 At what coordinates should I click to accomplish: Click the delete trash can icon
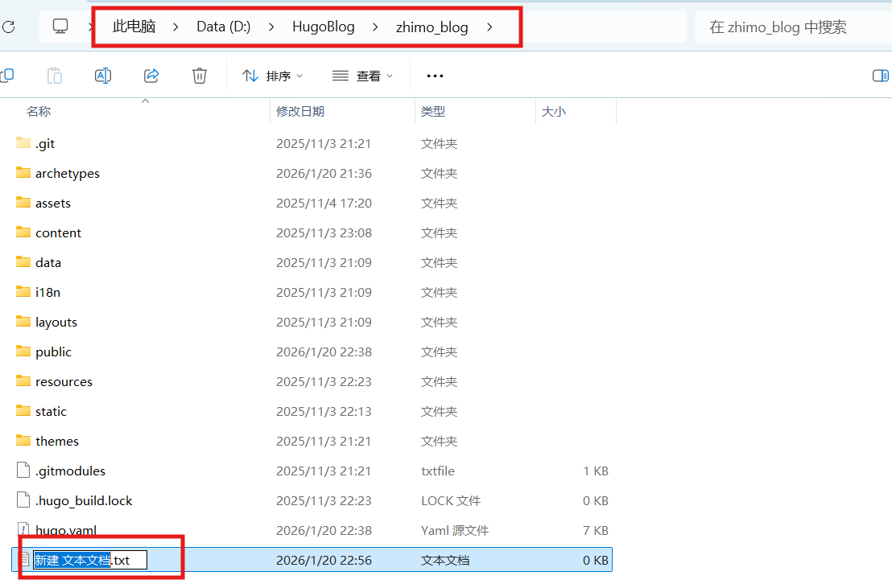[x=200, y=76]
